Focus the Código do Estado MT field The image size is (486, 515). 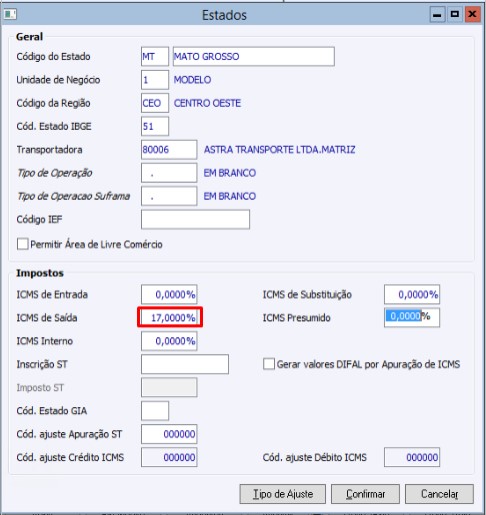(155, 56)
